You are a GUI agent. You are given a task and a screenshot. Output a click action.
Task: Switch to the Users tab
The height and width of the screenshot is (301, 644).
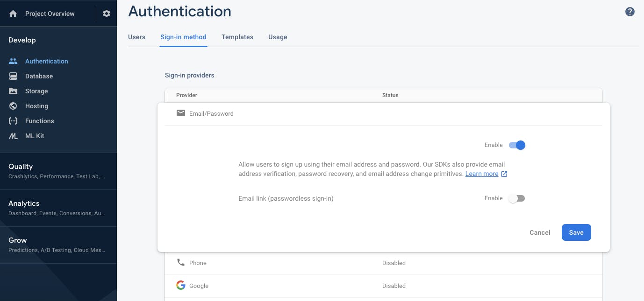(x=136, y=37)
